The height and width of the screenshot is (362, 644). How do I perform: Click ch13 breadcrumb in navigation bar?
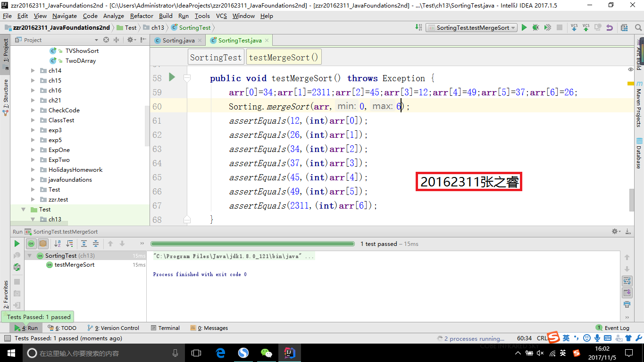[x=154, y=28]
